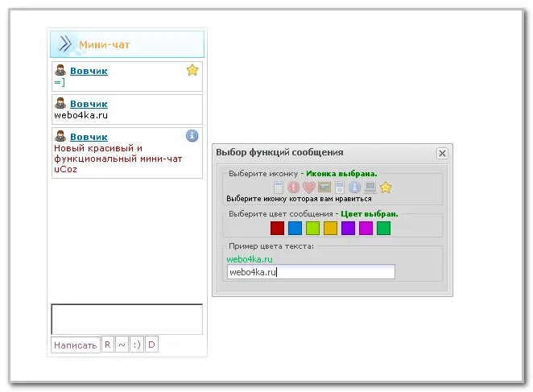Choose the computer message icon
This screenshot has height=392, width=533.
[x=370, y=187]
